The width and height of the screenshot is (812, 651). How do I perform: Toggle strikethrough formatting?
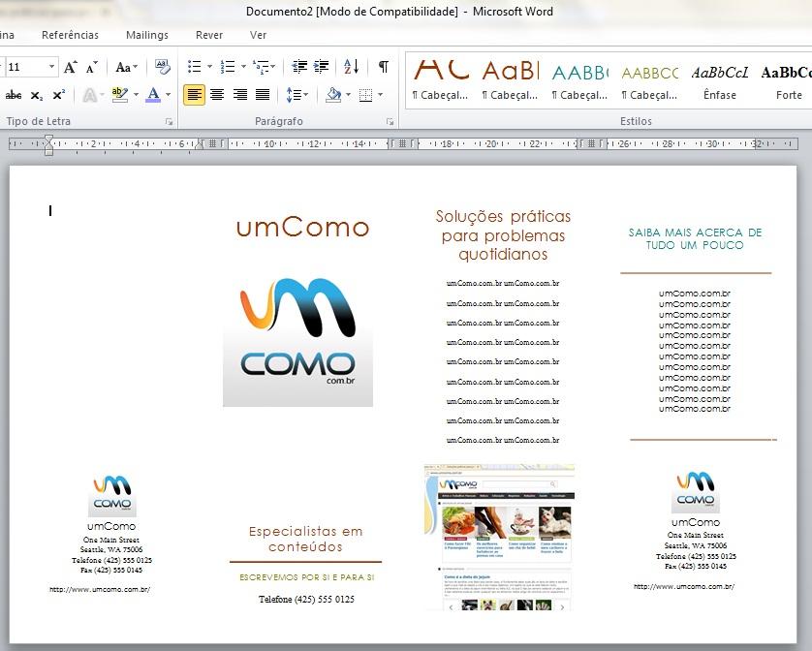14,95
